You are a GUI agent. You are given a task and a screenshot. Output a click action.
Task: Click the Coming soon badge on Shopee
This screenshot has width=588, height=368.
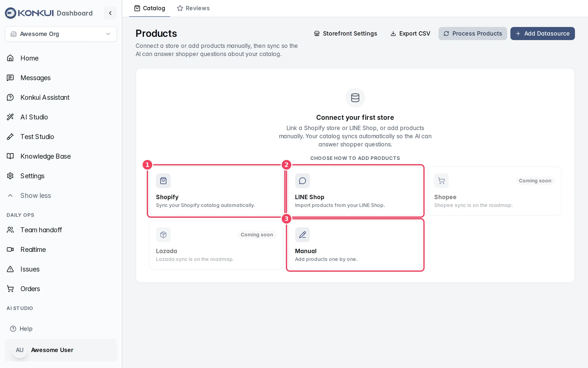click(x=535, y=181)
